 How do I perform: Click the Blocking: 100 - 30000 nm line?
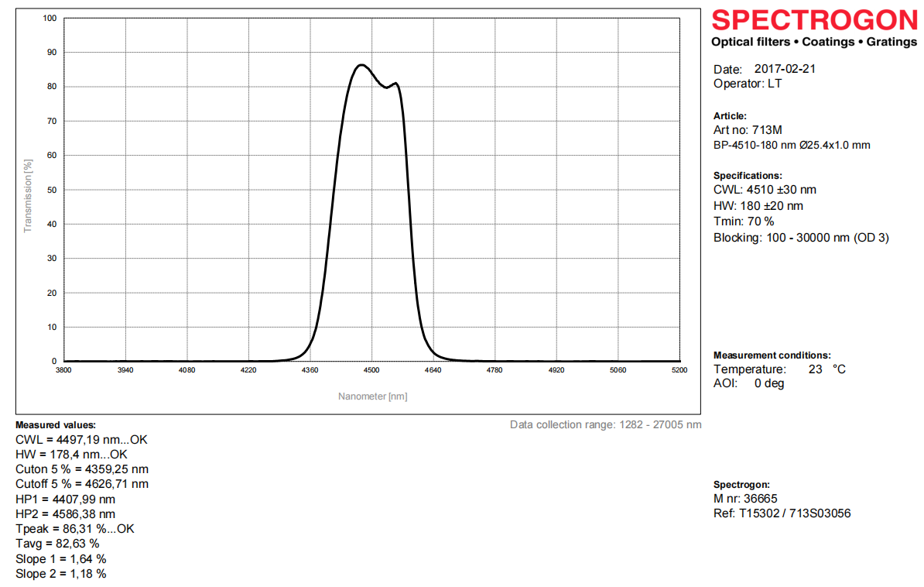[801, 238]
